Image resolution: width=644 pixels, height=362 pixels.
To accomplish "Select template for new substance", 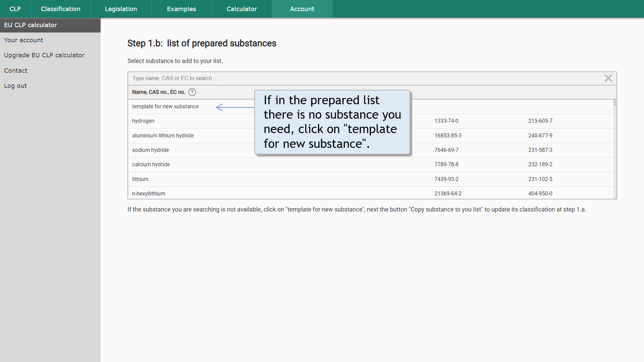I will (165, 106).
